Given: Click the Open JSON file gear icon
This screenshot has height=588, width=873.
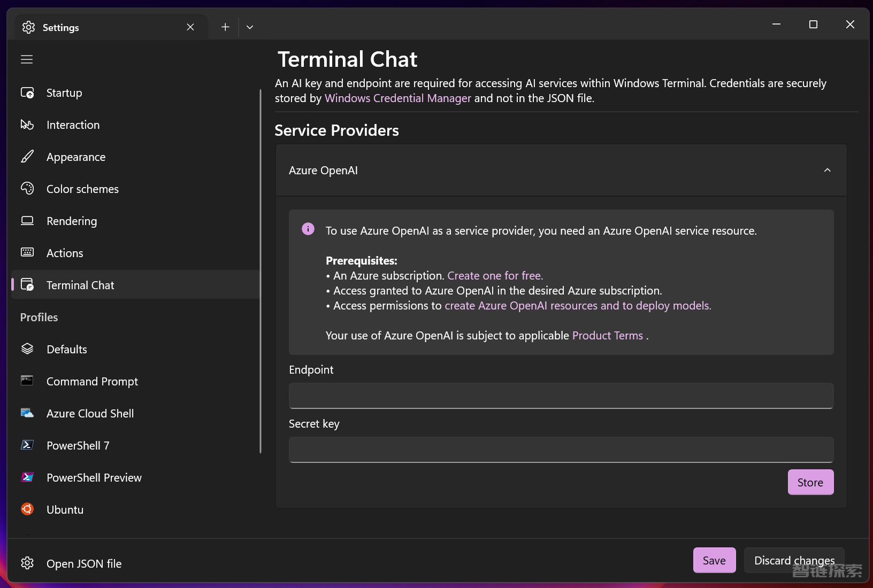Looking at the screenshot, I should click(27, 563).
